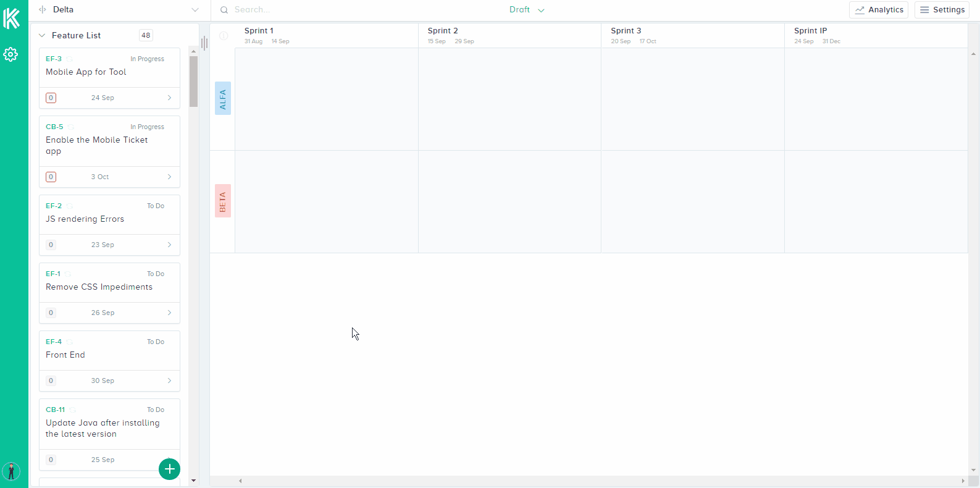
Task: Open the Delta board dropdown
Action: coord(195,10)
